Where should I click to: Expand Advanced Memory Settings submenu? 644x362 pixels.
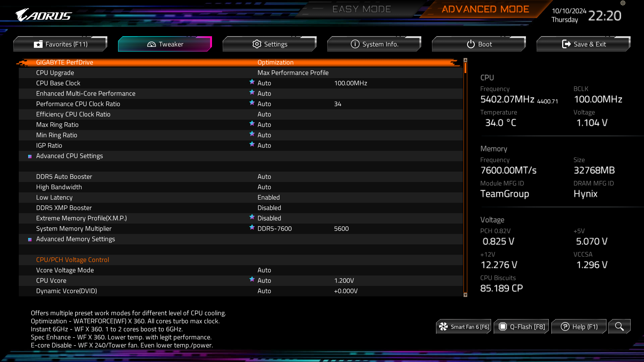coord(75,239)
